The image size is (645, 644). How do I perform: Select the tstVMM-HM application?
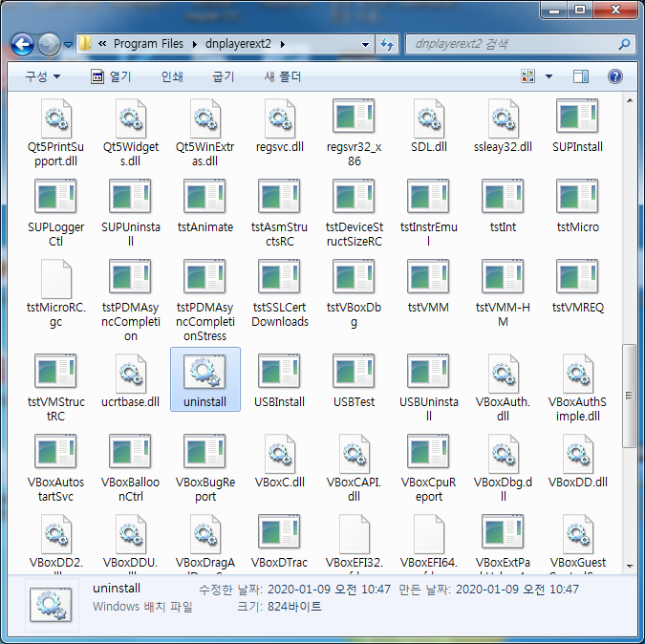point(503,293)
